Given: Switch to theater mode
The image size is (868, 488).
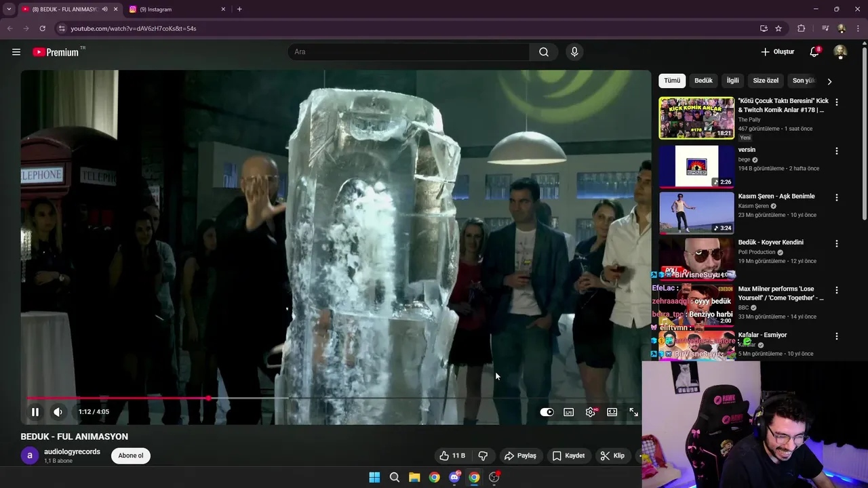Looking at the screenshot, I should 612,412.
